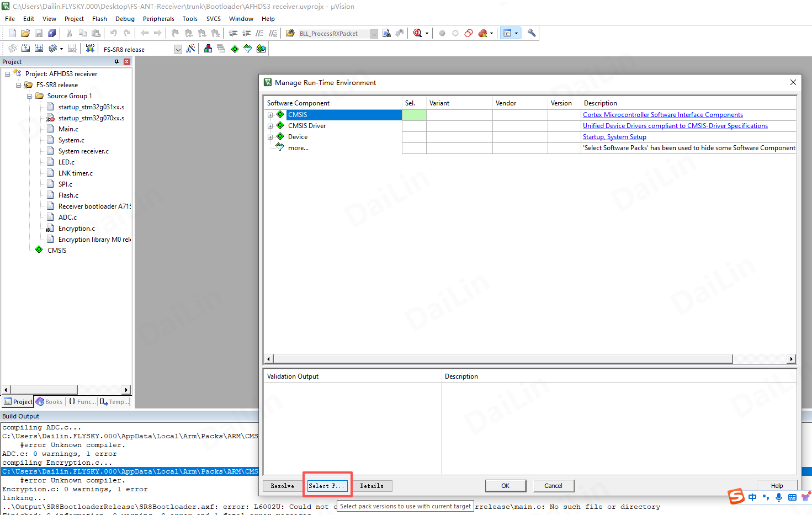812x515 pixels.
Task: Click the Insert Breakpoint red circle icon
Action: [x=442, y=33]
